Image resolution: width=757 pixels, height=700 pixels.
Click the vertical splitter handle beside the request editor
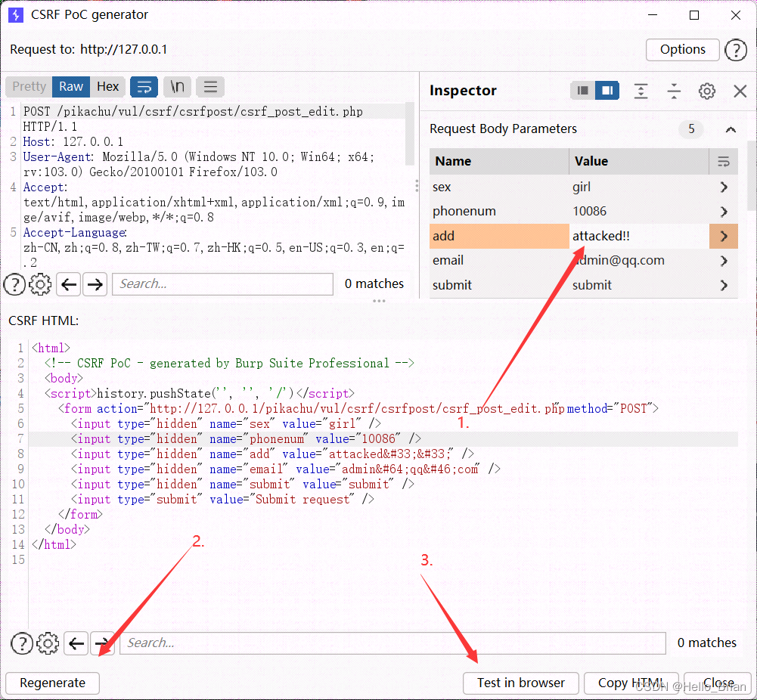point(417,186)
